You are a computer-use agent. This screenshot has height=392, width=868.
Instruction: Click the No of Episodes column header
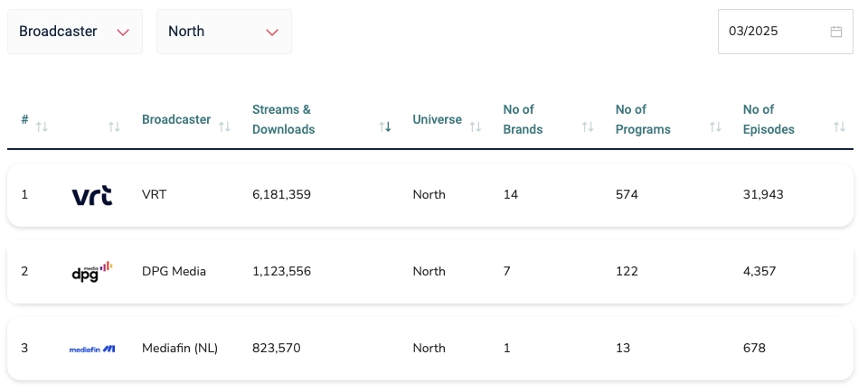coord(769,119)
